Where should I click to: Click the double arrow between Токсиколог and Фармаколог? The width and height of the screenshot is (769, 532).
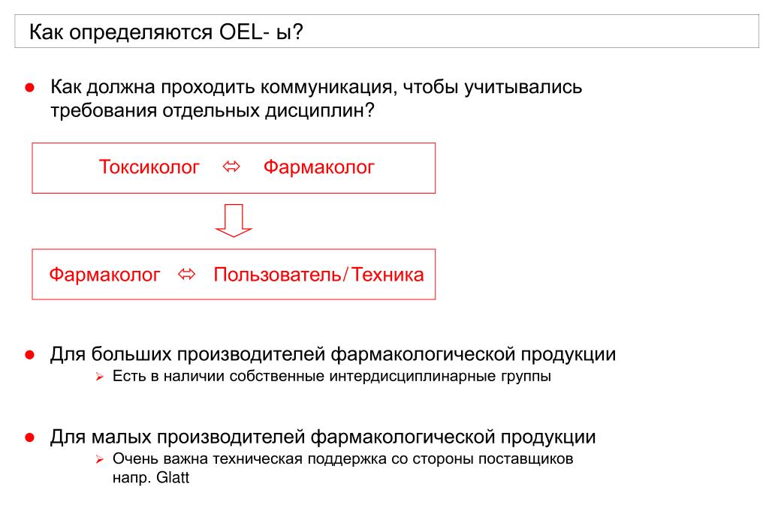(x=231, y=167)
